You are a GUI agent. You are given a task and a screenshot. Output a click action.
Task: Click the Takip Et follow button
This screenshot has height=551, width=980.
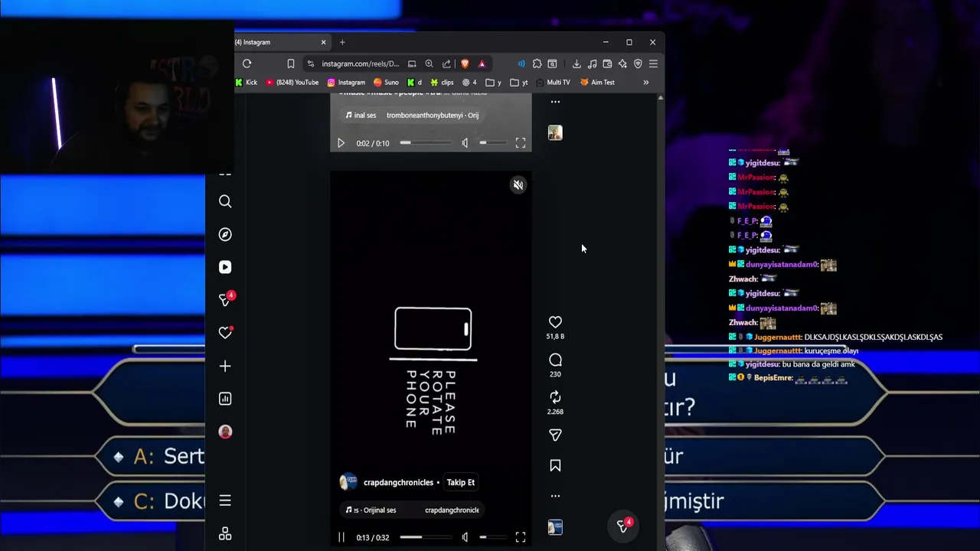[461, 482]
